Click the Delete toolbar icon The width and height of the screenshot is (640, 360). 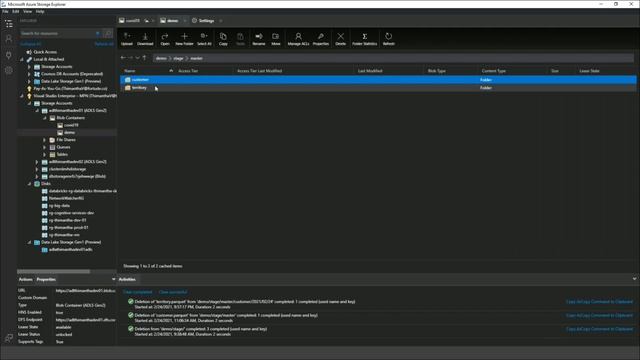[340, 39]
